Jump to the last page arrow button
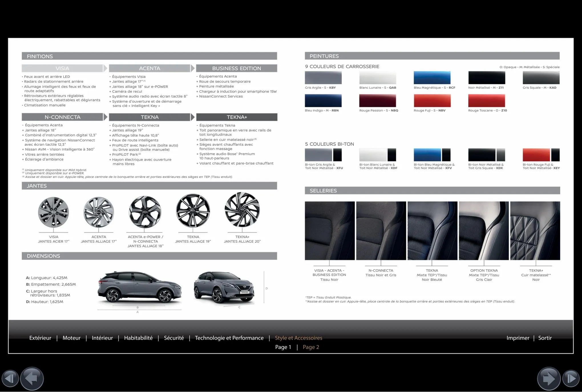Image resolution: width=582 pixels, height=392 pixels. click(x=571, y=379)
